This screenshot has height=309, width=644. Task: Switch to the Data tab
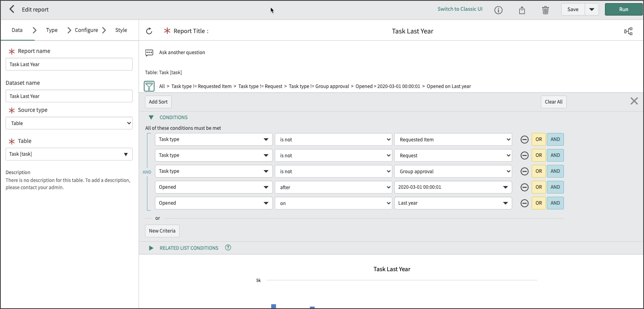pos(17,30)
